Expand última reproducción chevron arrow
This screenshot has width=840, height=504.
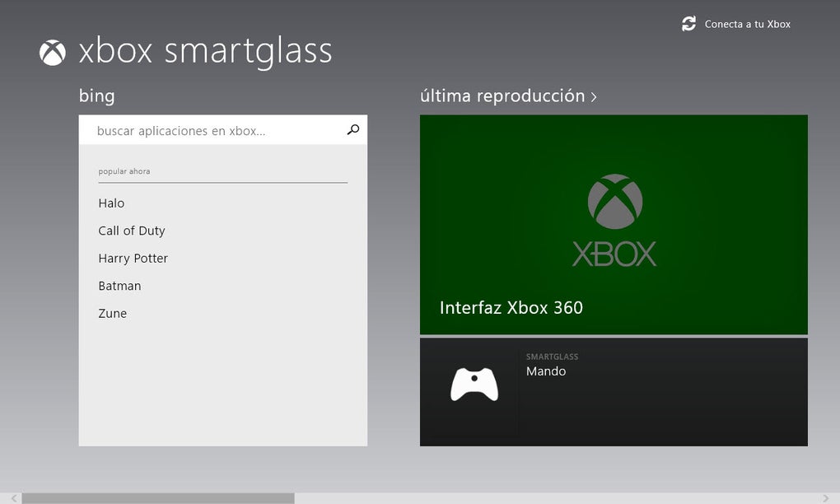point(594,97)
